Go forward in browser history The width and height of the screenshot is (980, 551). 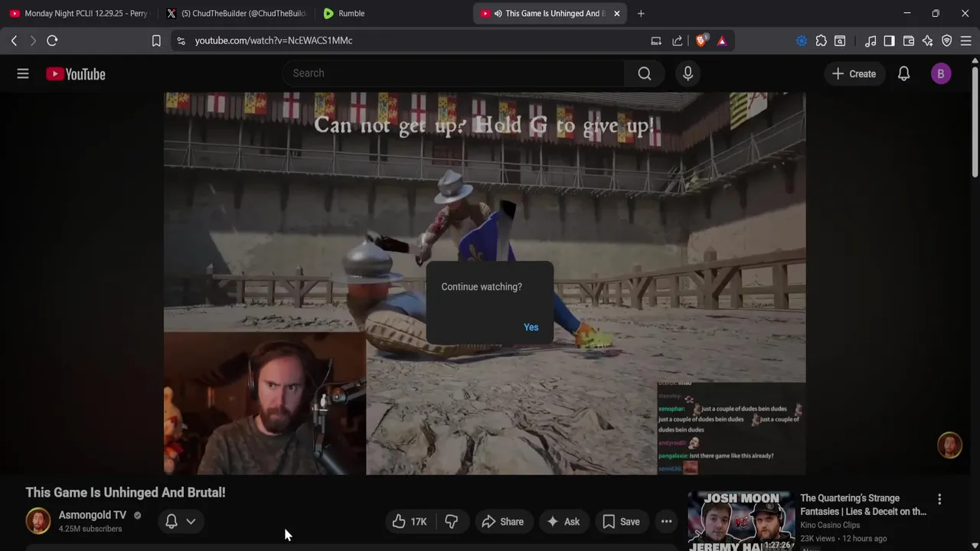[33, 41]
